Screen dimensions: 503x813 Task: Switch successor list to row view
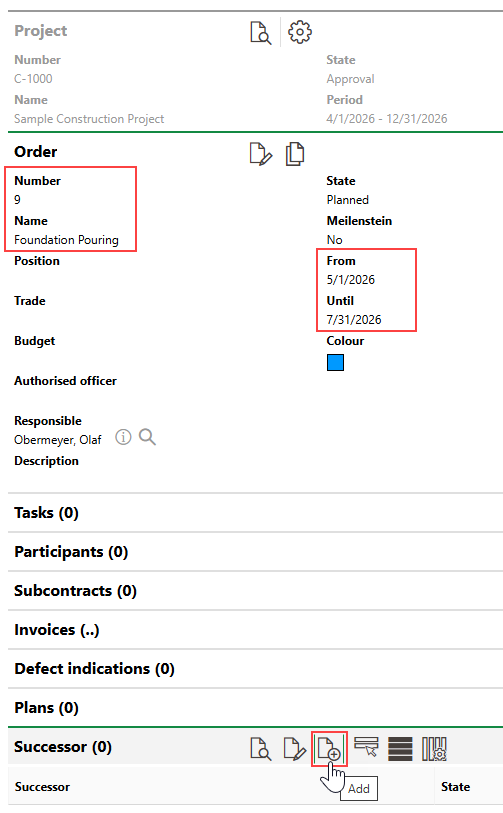point(400,749)
